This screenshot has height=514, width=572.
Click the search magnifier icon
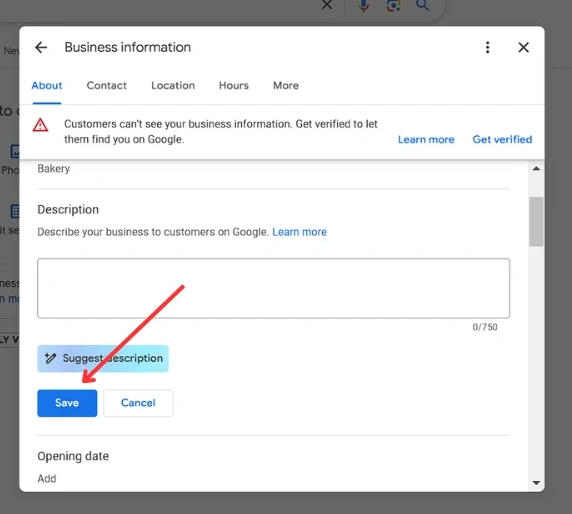422,5
